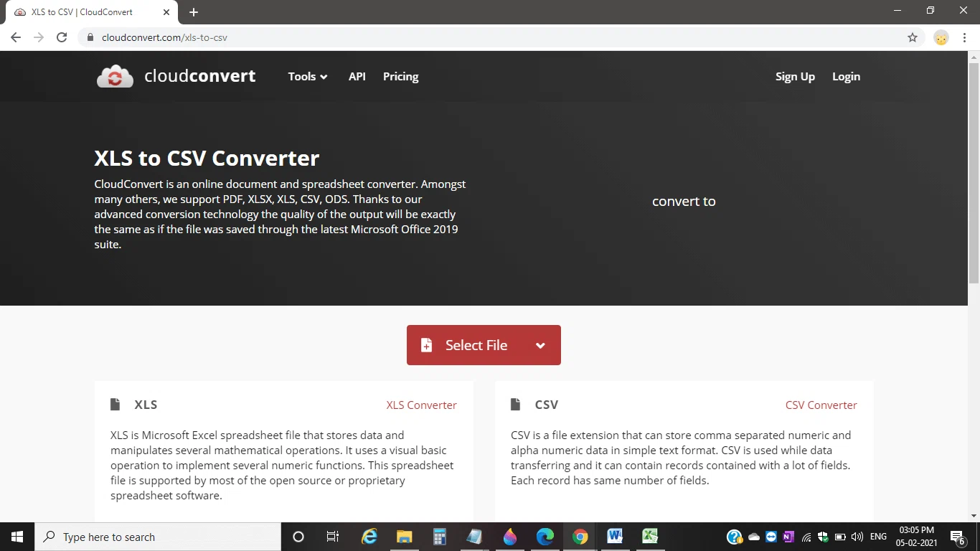Open a new browser tab

tap(194, 12)
